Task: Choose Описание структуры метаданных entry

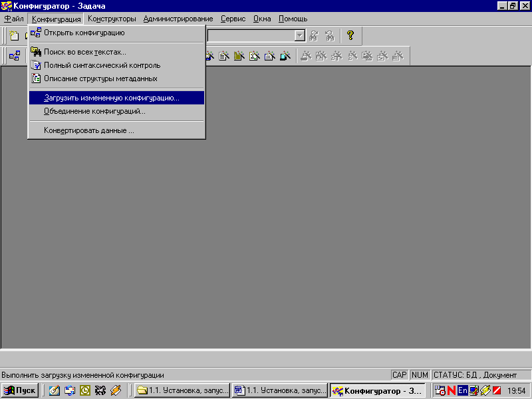Action: 117,78
